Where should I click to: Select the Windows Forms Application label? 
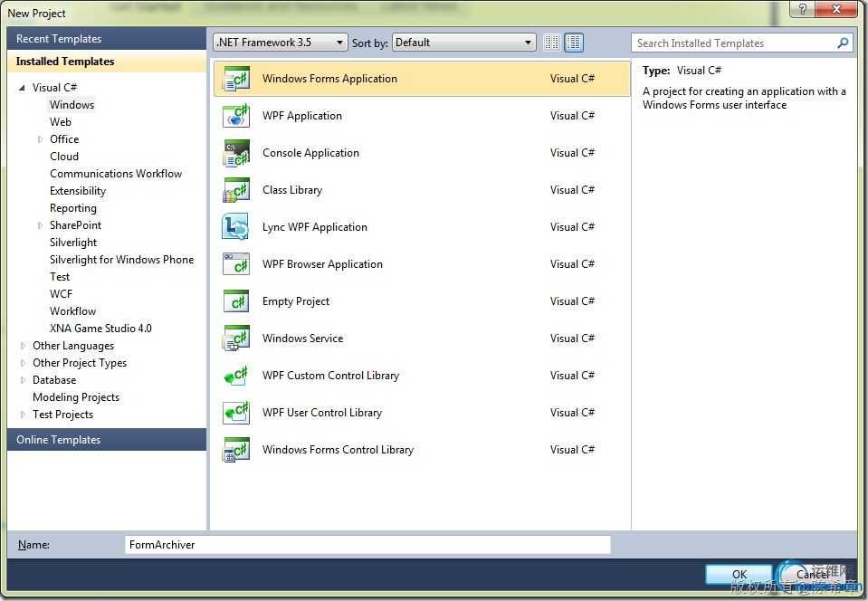coord(329,79)
